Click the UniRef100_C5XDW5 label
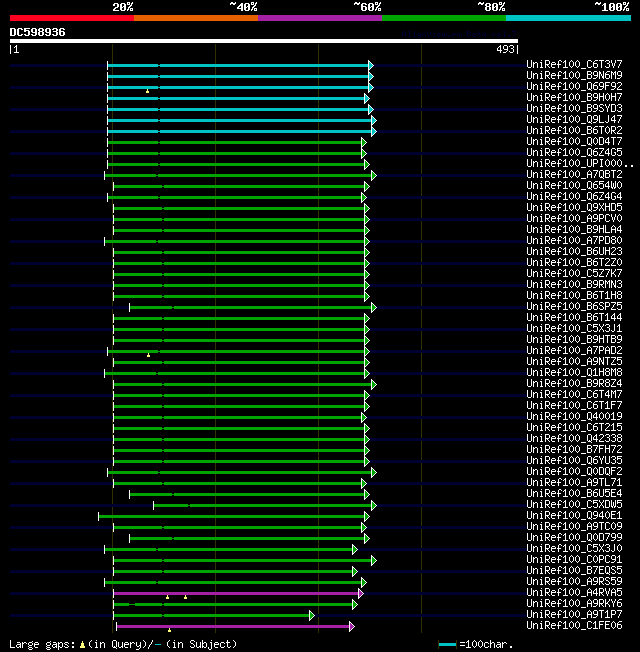Viewport: 640px width, 652px height. coord(574,504)
